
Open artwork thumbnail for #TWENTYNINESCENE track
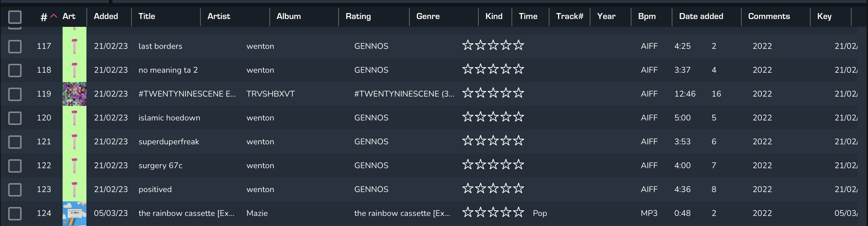[x=75, y=94]
